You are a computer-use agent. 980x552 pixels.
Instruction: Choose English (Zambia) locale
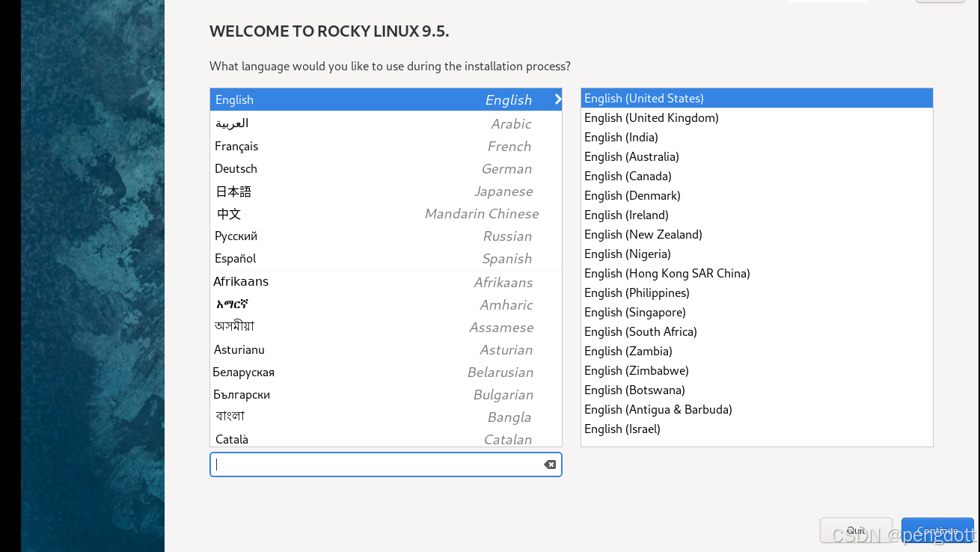757,351
